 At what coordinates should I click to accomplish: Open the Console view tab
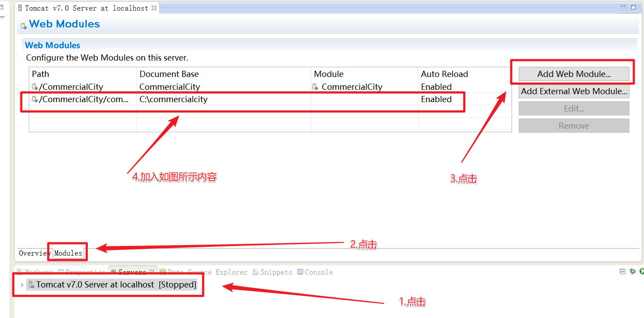click(315, 272)
